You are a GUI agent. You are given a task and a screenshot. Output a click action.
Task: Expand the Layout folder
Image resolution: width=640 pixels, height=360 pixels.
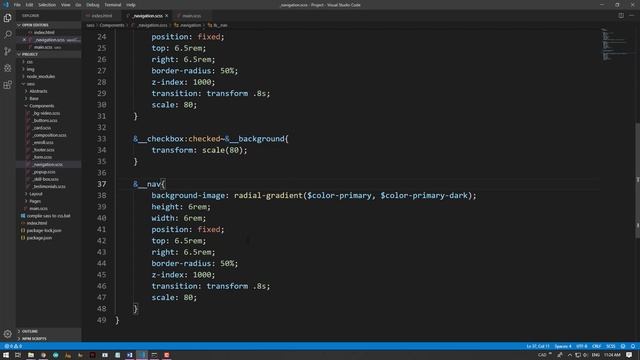36,194
